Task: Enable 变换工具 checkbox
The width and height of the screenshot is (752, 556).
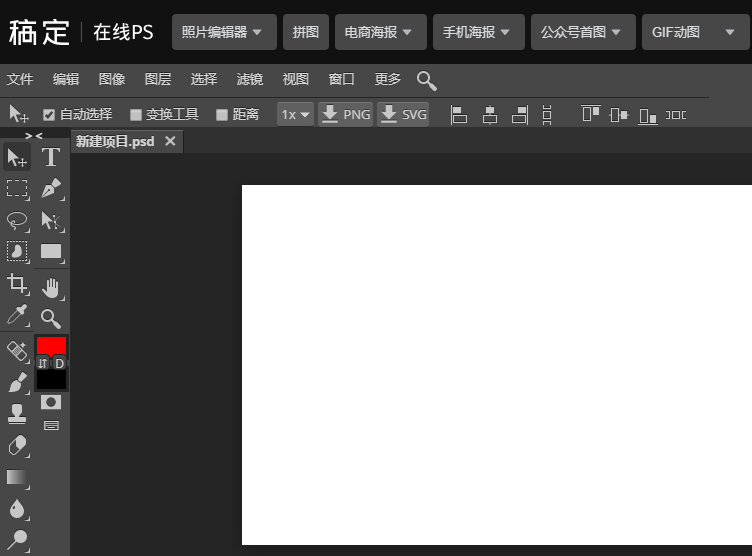Action: point(136,115)
